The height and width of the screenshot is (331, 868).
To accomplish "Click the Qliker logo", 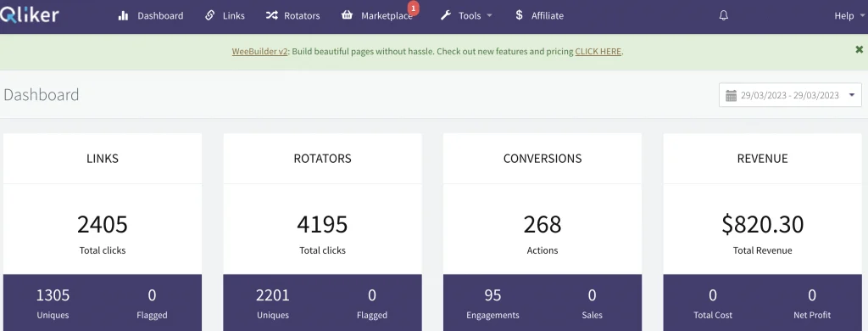I will click(30, 15).
